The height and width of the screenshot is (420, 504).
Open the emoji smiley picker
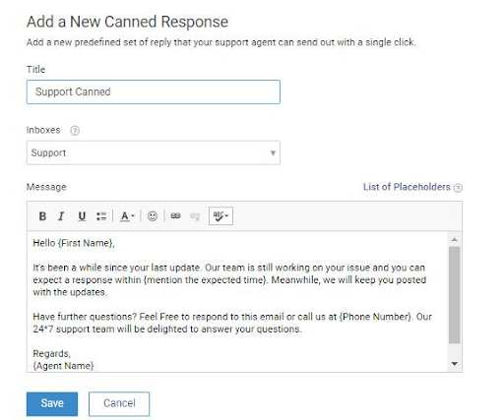(x=153, y=216)
